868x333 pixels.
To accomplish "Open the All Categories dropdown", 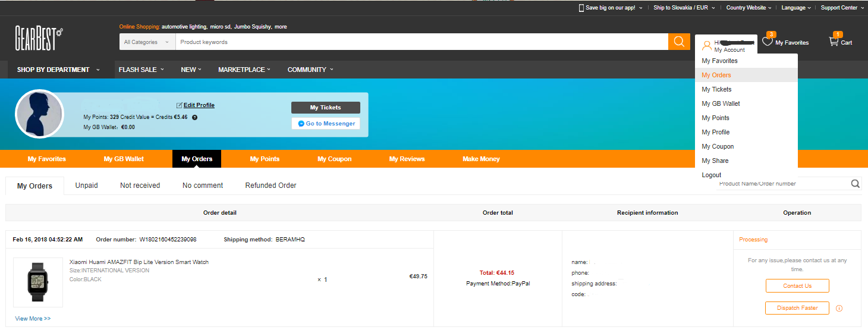I will click(x=147, y=42).
